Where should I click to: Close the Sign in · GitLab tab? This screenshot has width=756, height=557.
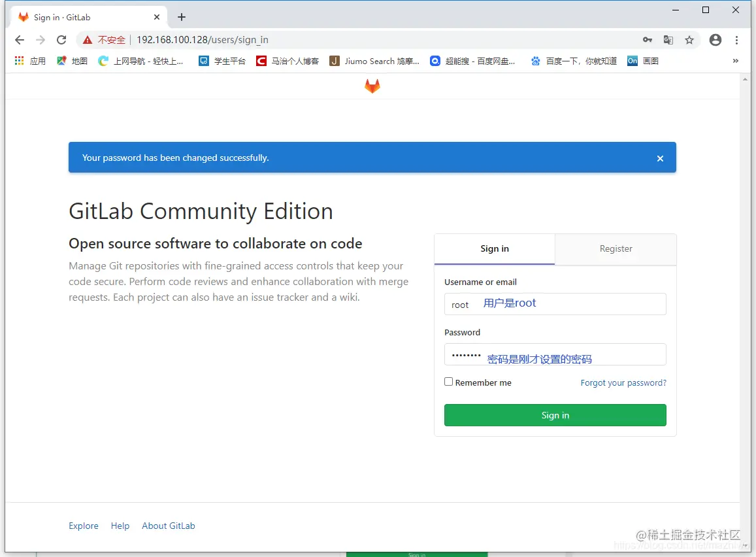pos(157,17)
